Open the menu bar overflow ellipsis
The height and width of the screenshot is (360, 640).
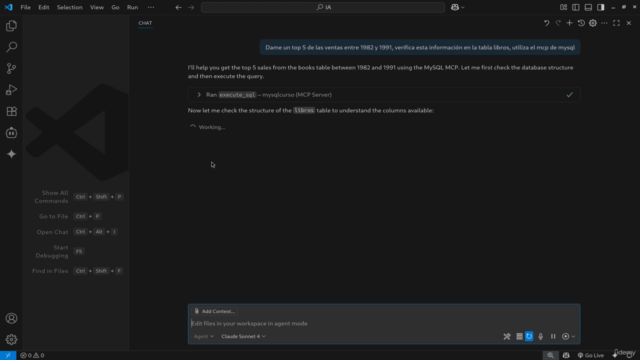[151, 7]
